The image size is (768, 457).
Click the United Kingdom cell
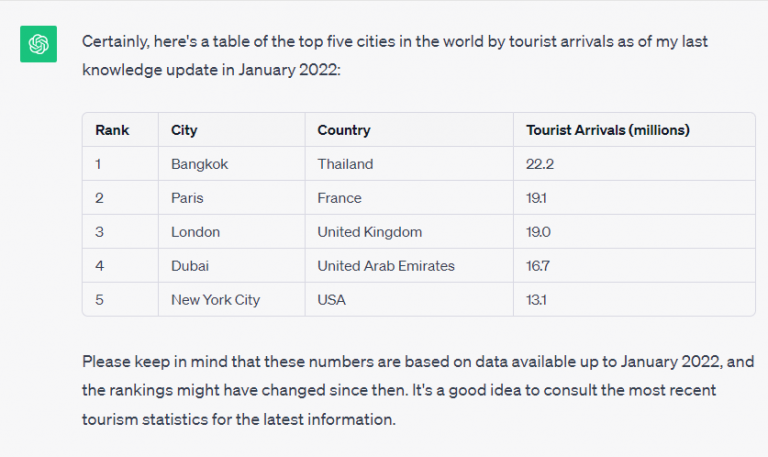370,232
